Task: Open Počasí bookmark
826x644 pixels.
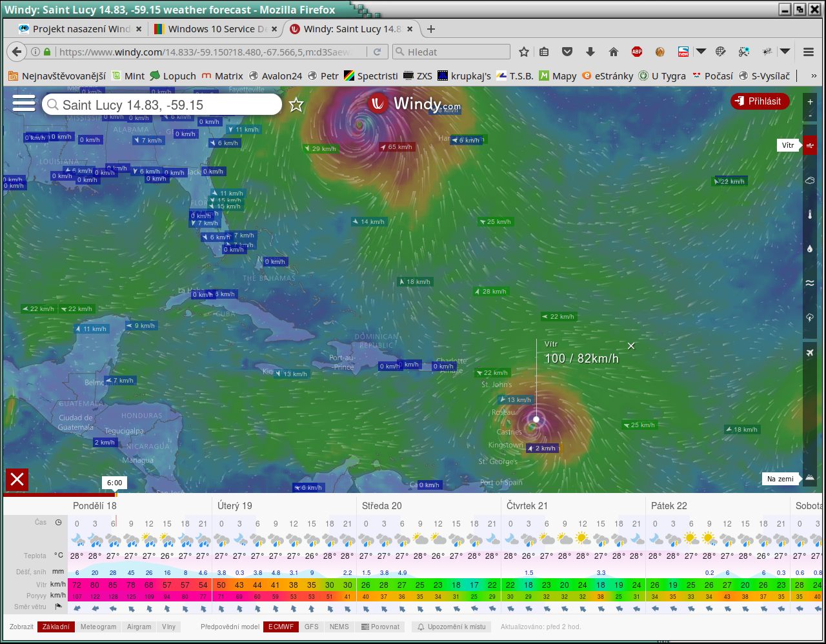Action: click(712, 75)
